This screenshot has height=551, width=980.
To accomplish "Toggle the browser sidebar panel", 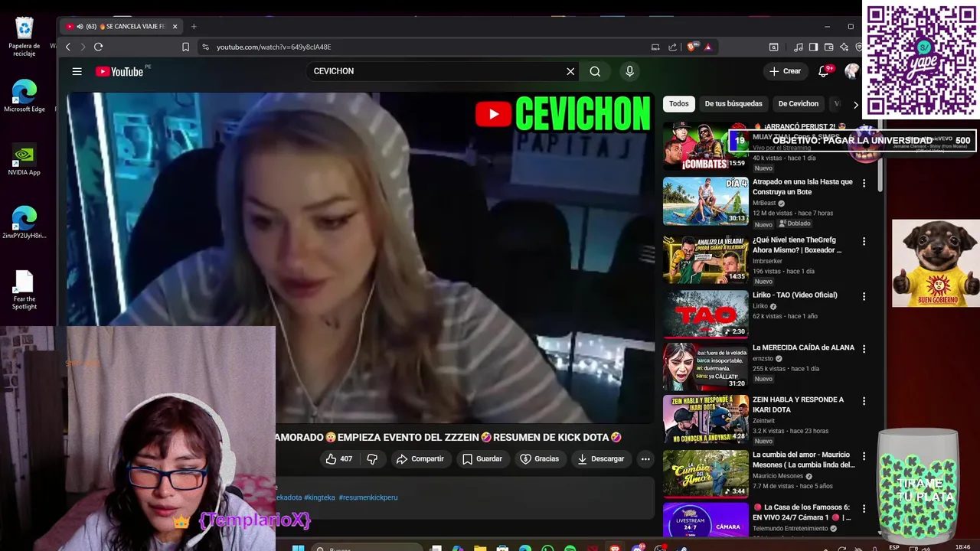I will (x=813, y=47).
